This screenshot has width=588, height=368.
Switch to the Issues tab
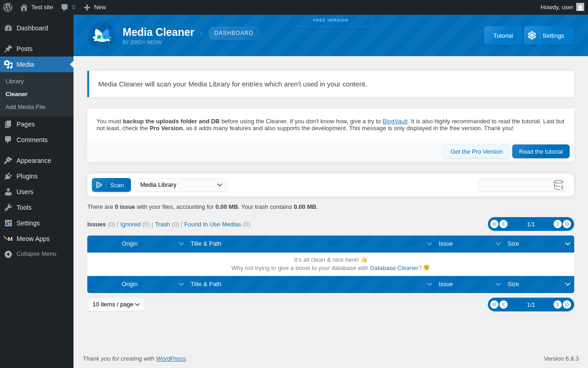pos(96,224)
